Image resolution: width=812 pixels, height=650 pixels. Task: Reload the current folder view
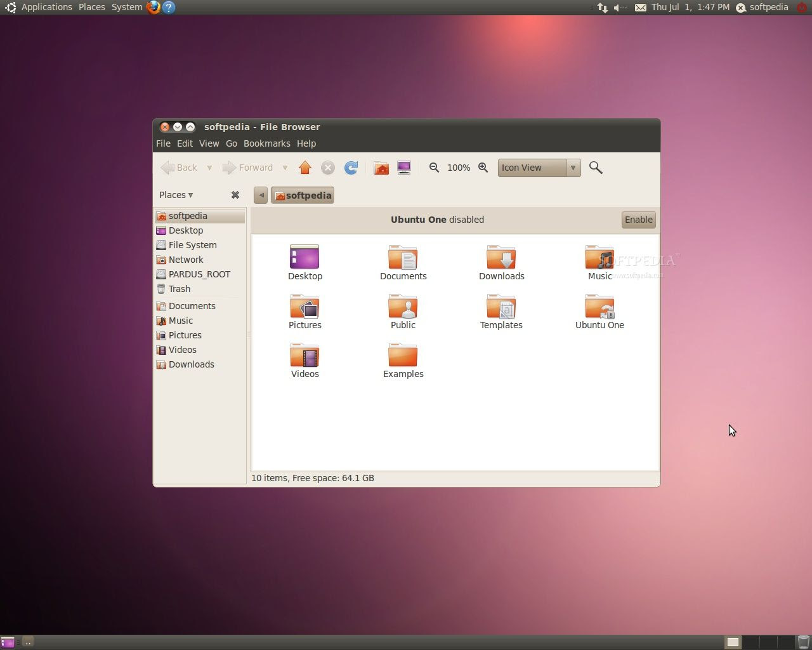point(351,168)
